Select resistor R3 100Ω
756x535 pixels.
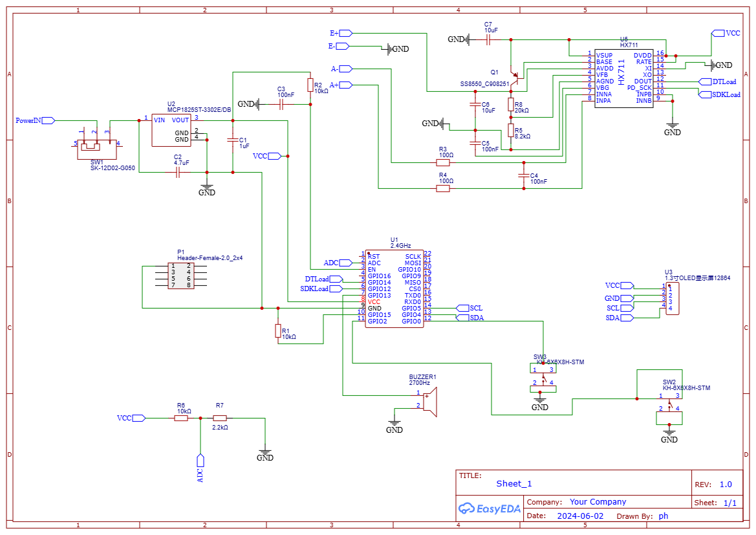tap(443, 162)
